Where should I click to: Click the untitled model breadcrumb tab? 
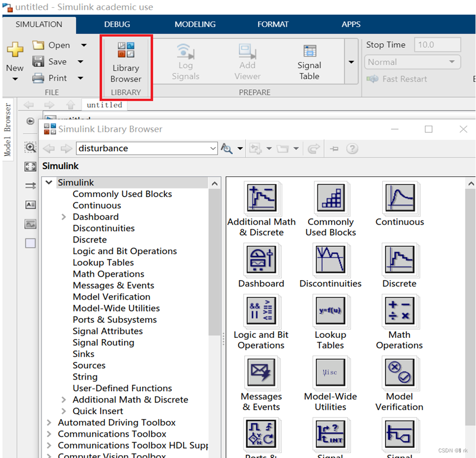click(x=104, y=105)
